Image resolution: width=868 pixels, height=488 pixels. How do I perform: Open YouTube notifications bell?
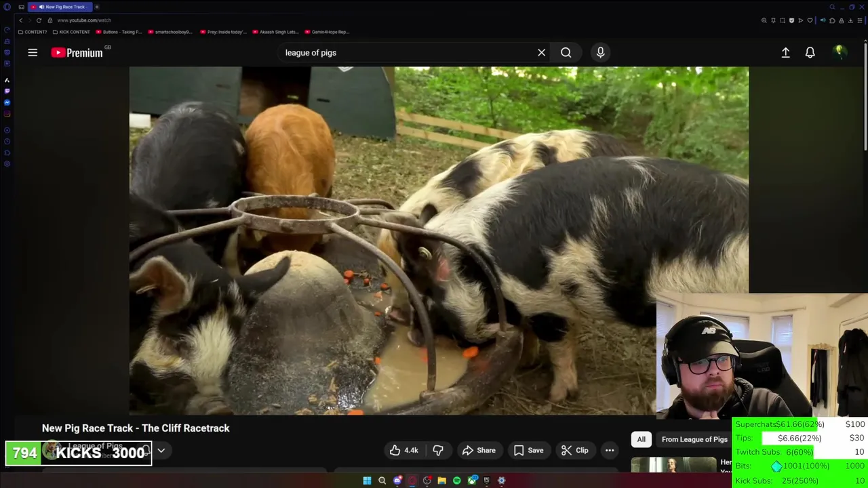click(810, 52)
